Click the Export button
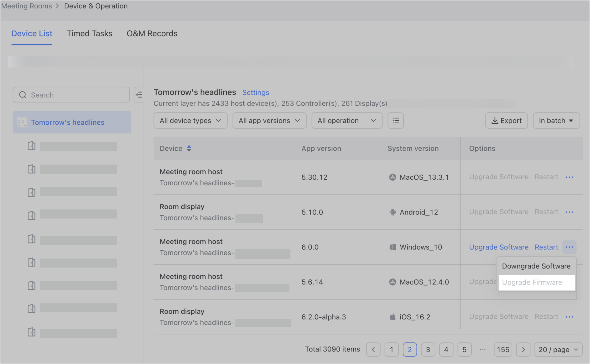 click(506, 120)
